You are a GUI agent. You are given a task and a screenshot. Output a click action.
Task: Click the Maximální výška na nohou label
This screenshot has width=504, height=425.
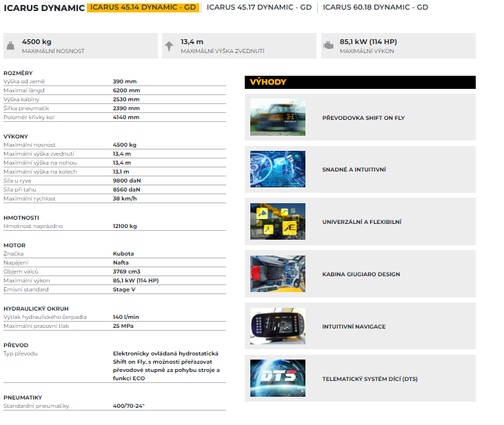[40, 163]
